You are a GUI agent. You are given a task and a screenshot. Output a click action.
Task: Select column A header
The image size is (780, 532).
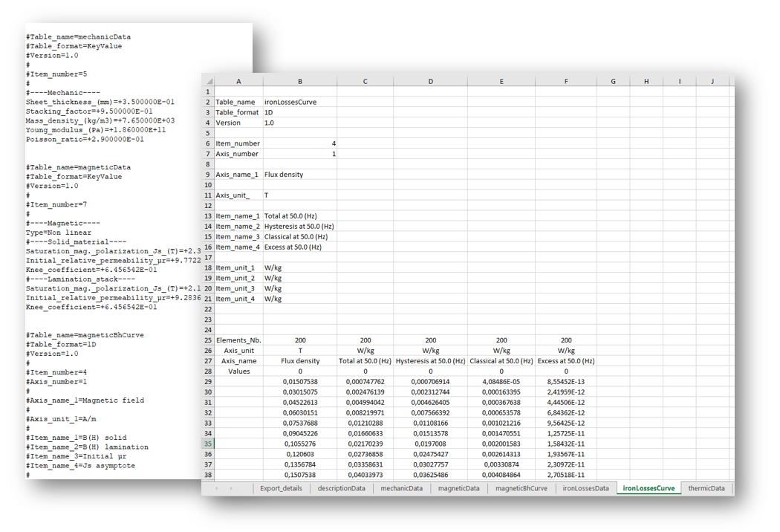[238, 81]
